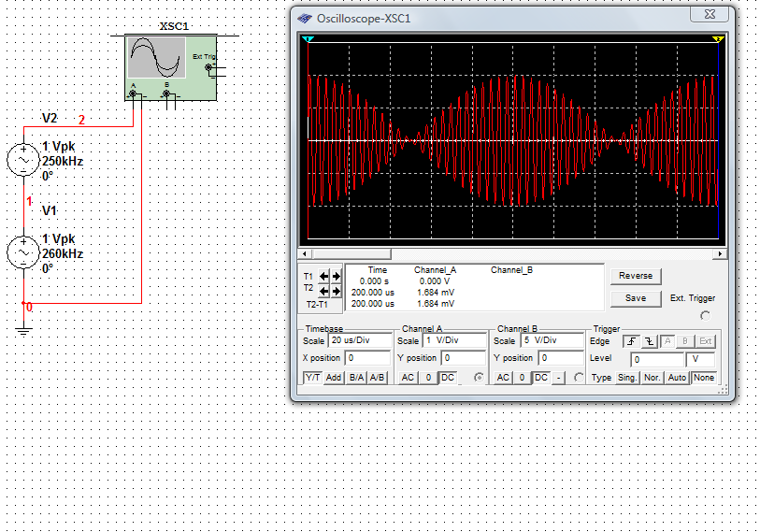Click the cyan T1 cursor marker
The height and width of the screenshot is (532, 760).
coord(308,38)
